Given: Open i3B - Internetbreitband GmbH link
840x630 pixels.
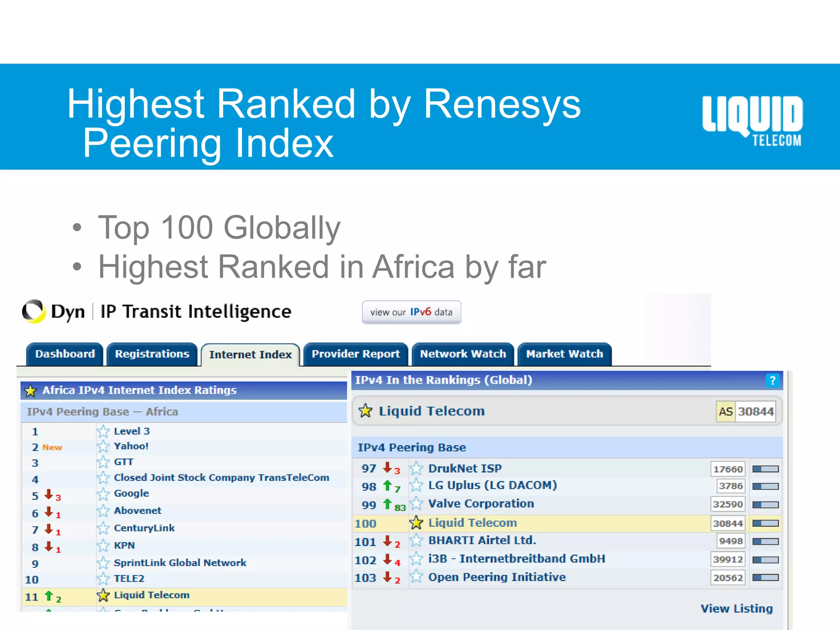Looking at the screenshot, I should point(516,559).
